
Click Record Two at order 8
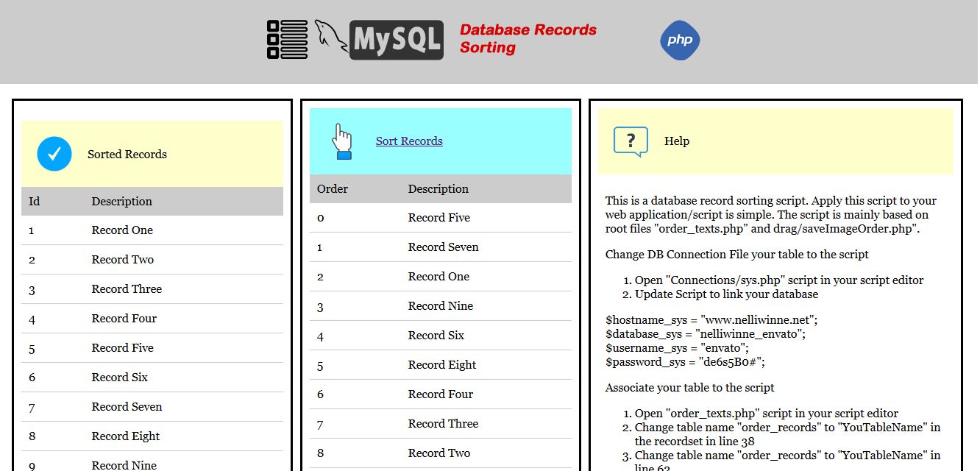439,453
